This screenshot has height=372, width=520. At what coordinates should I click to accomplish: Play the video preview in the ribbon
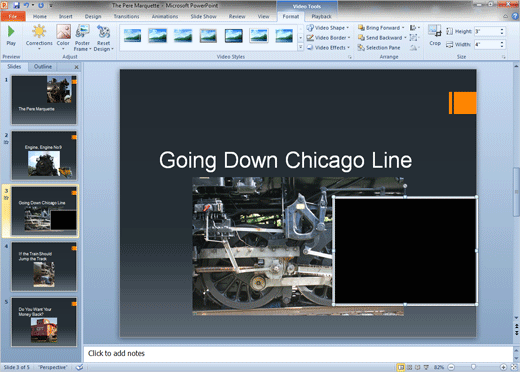pyautogui.click(x=11, y=36)
